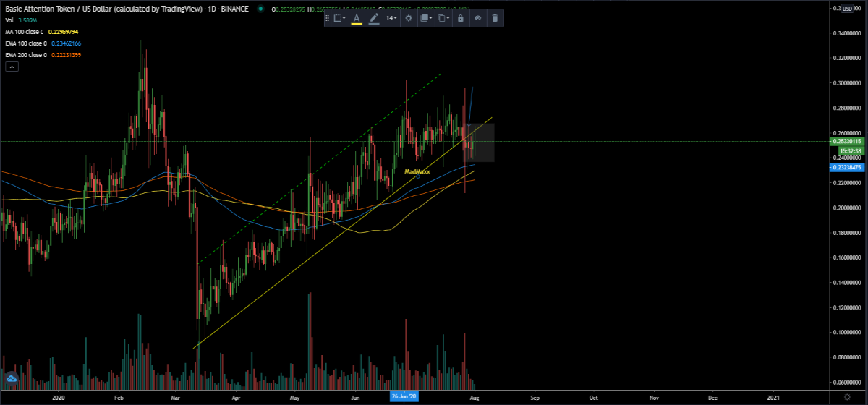The height and width of the screenshot is (405, 868).
Task: Click the Dec label on time axis
Action: (712, 397)
